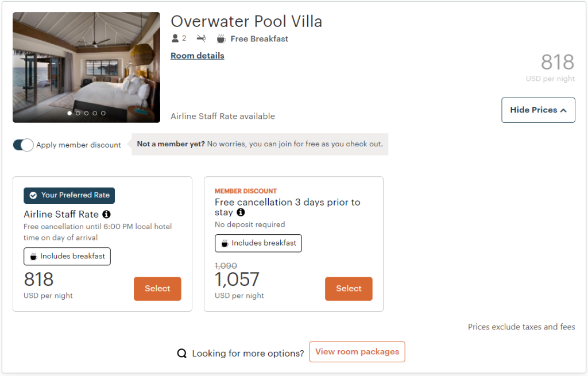This screenshot has width=588, height=376.
Task: Click the Airline Staff Rate info icon
Action: point(106,215)
